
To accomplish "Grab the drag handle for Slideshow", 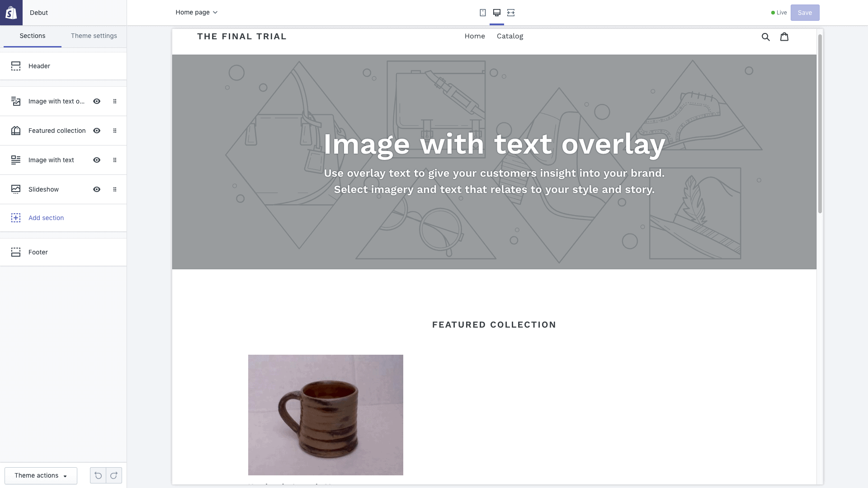I will 115,189.
